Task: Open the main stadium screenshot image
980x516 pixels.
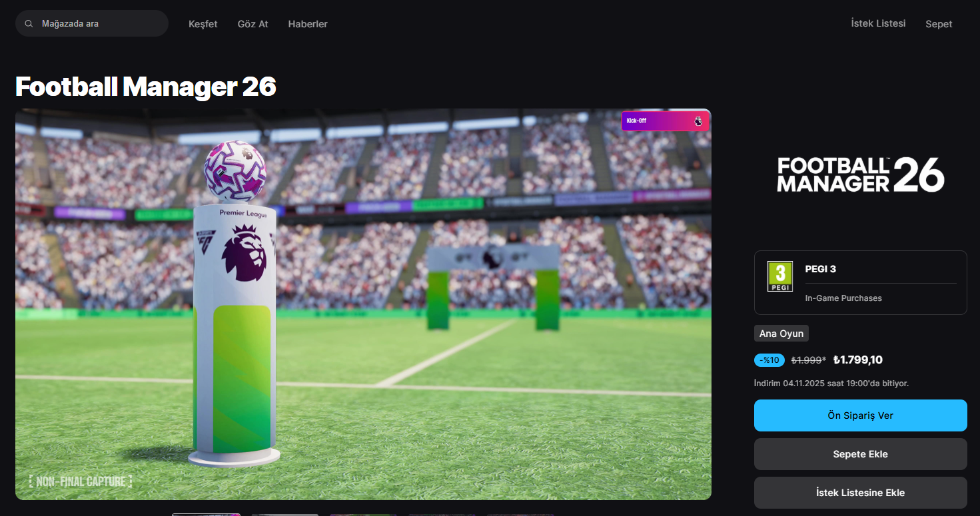Action: click(x=363, y=304)
